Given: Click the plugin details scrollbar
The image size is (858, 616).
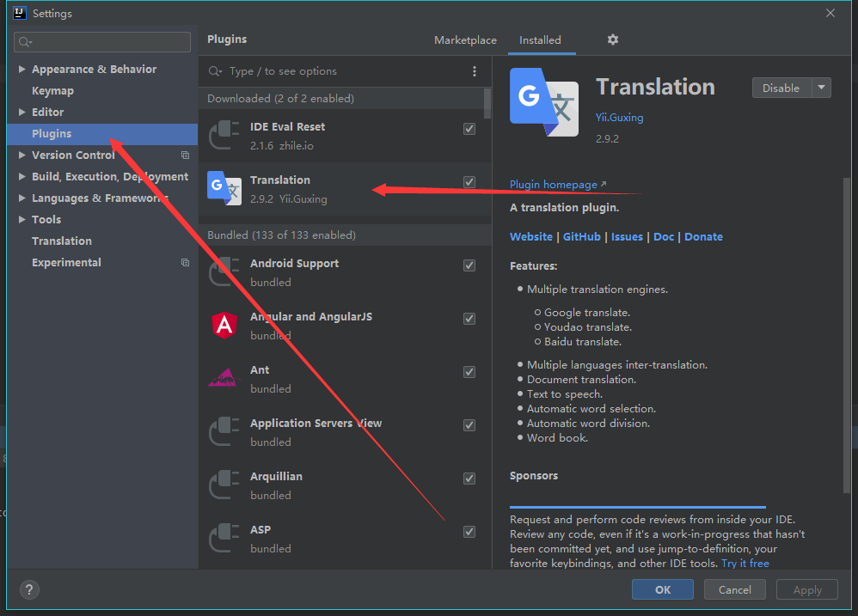Looking at the screenshot, I should (x=847, y=334).
